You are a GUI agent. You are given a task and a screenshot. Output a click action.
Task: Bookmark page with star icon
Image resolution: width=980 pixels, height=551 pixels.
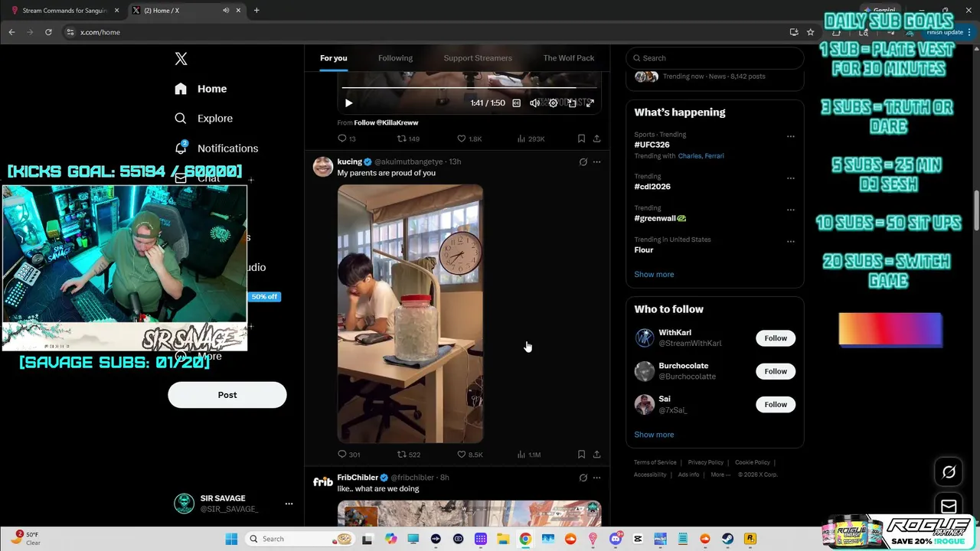coord(810,32)
